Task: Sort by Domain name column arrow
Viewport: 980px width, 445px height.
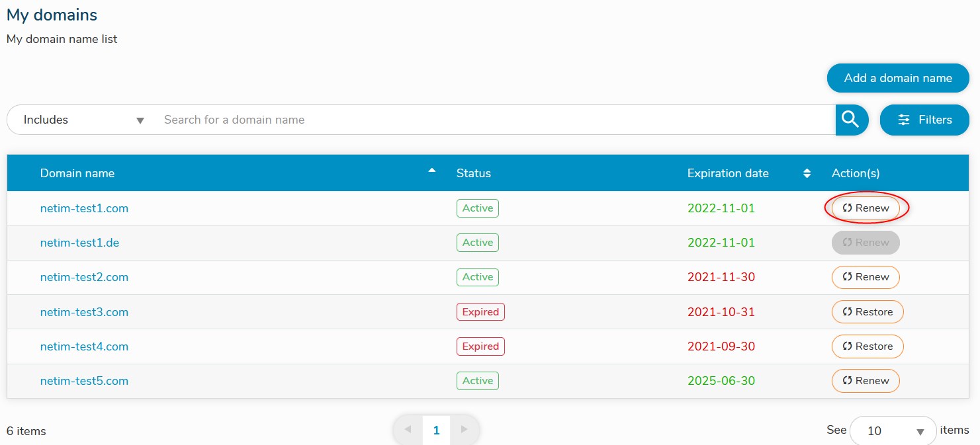Action: tap(432, 171)
